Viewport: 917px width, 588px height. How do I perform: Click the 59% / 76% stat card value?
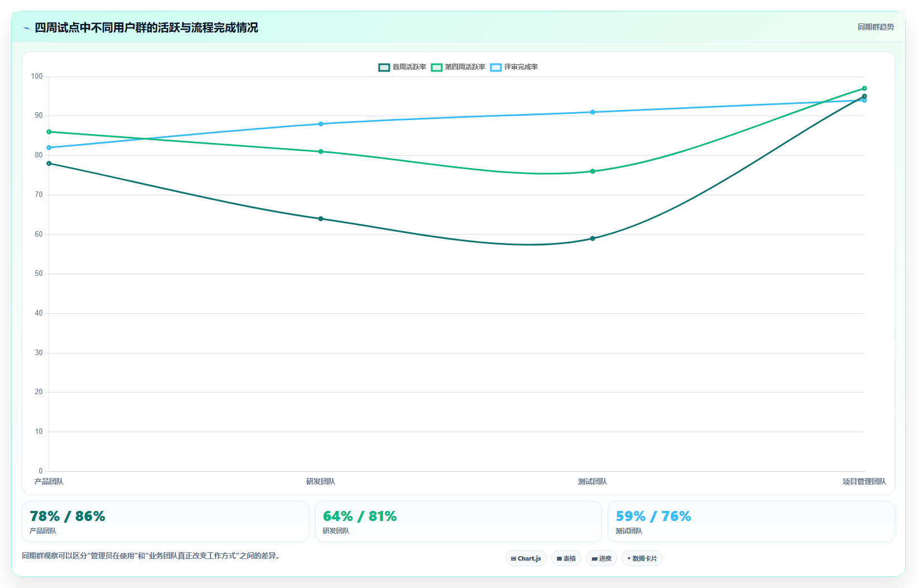653,516
